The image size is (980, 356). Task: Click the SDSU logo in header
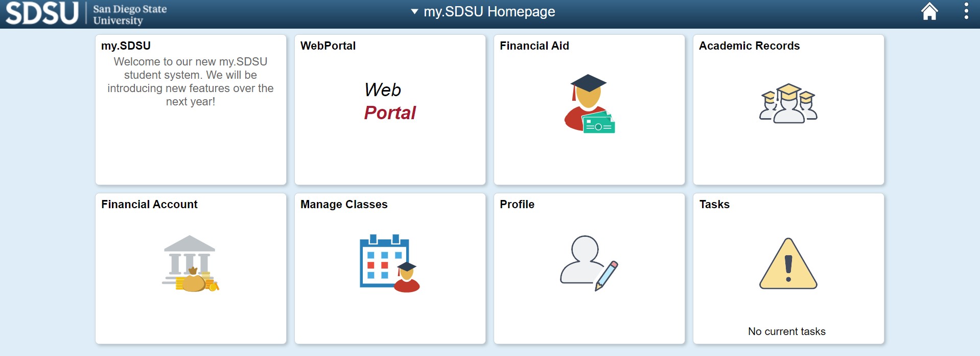[87, 13]
